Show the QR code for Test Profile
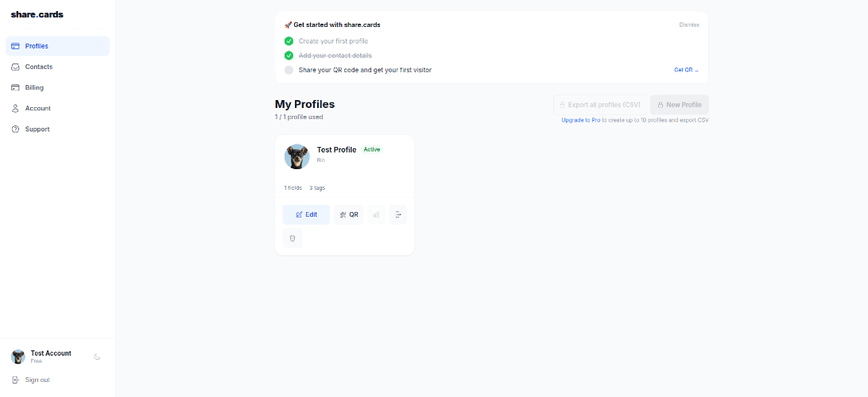The width and height of the screenshot is (868, 397). 348,214
